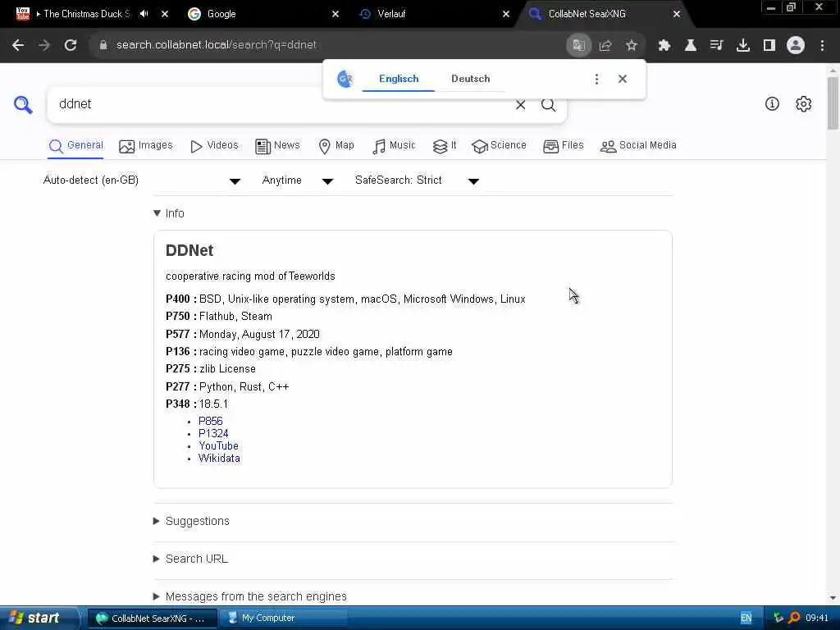Submit the search with the magnifier button

[548, 105]
